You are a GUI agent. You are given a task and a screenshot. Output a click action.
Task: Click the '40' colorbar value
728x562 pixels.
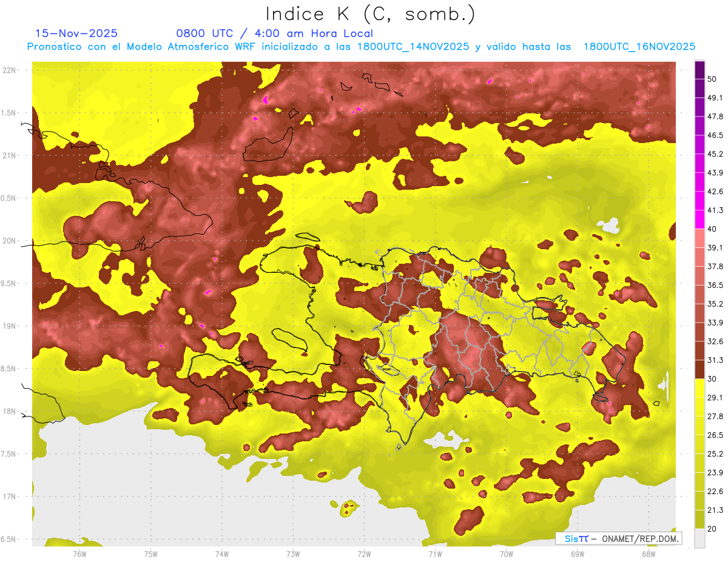(713, 229)
